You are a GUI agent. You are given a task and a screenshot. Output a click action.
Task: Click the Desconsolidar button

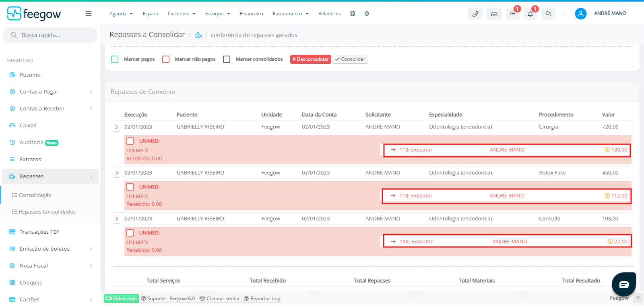tap(310, 59)
